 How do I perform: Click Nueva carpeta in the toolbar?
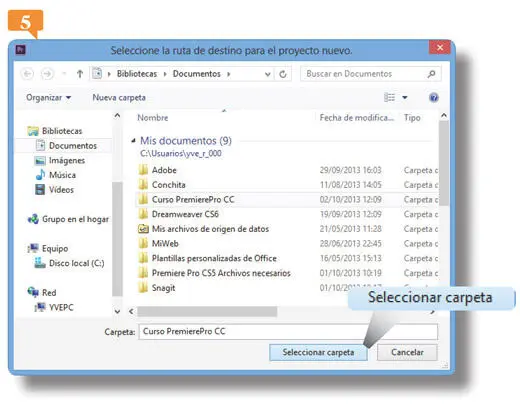click(x=119, y=98)
